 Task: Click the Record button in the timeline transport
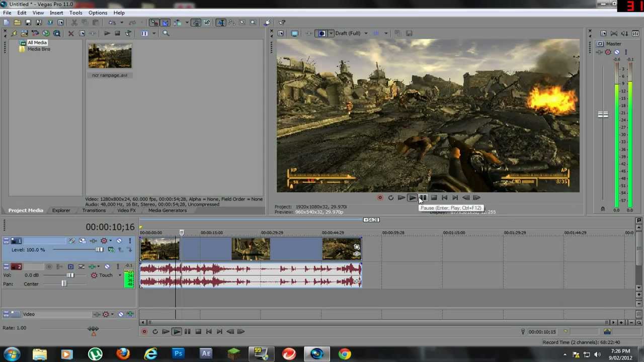click(144, 331)
